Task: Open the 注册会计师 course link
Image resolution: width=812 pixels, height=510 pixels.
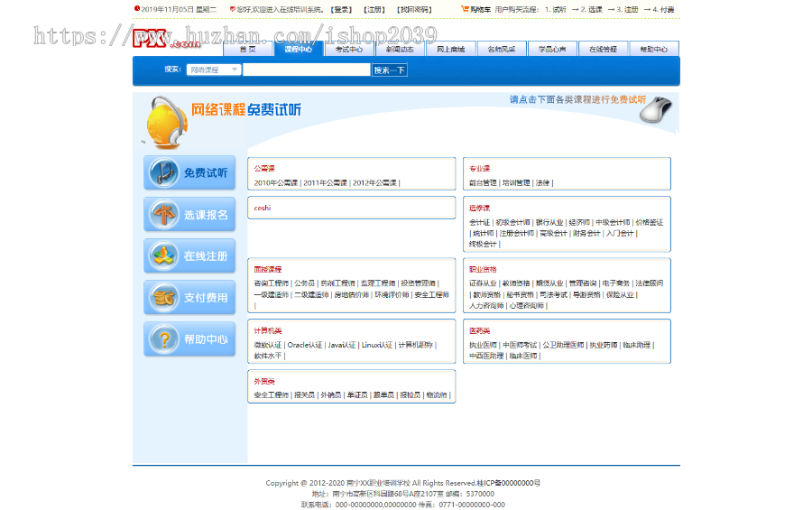Action: click(x=516, y=234)
